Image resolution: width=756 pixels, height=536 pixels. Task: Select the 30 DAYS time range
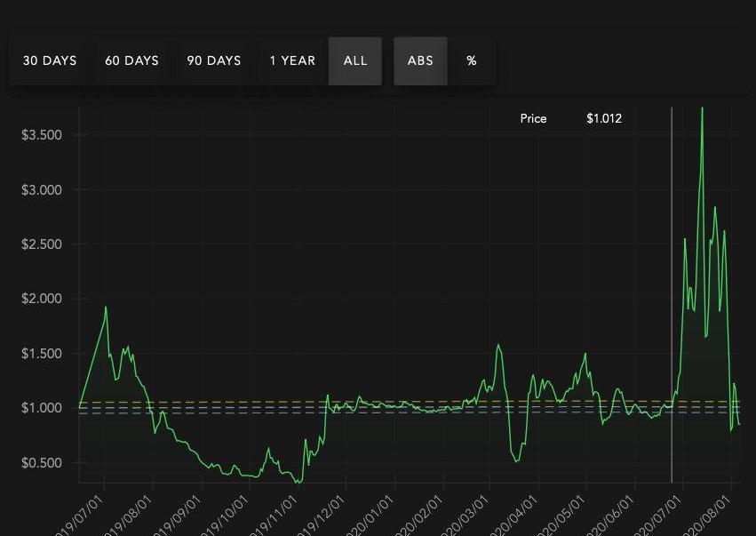(x=50, y=61)
